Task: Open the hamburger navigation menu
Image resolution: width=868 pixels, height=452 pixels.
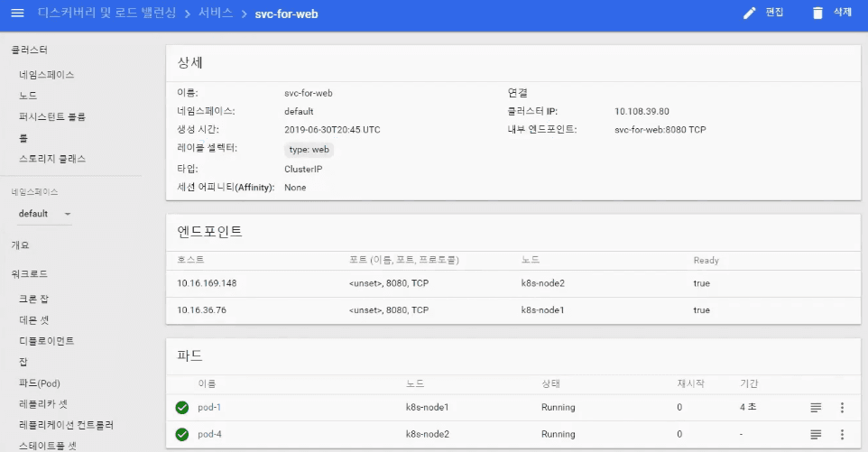Action: click(17, 14)
